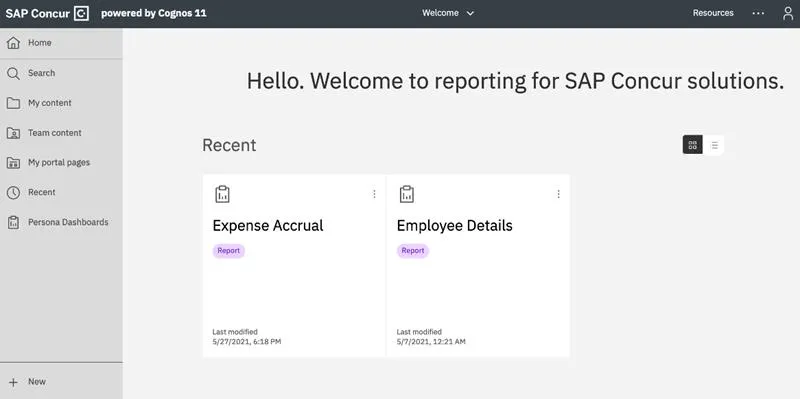Switch to list view
800x399 pixels.
click(714, 145)
